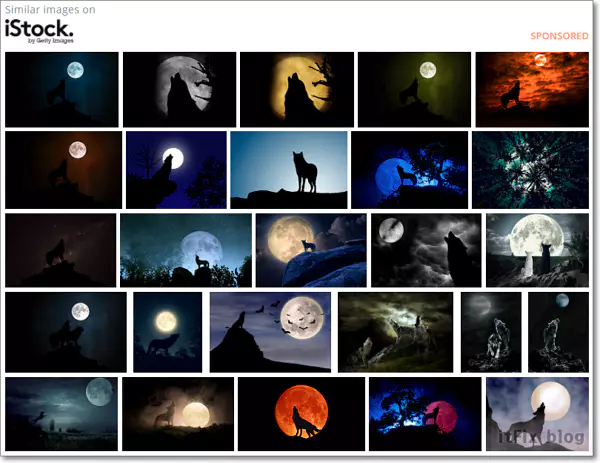
Task: Open the red blood moon howling wolf thumbnail
Action: (x=302, y=414)
